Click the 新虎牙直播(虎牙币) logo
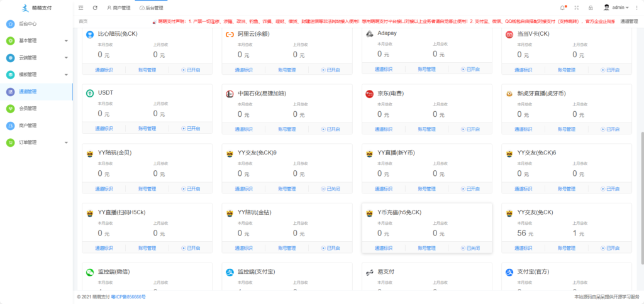This screenshot has height=304, width=644. 509,94
